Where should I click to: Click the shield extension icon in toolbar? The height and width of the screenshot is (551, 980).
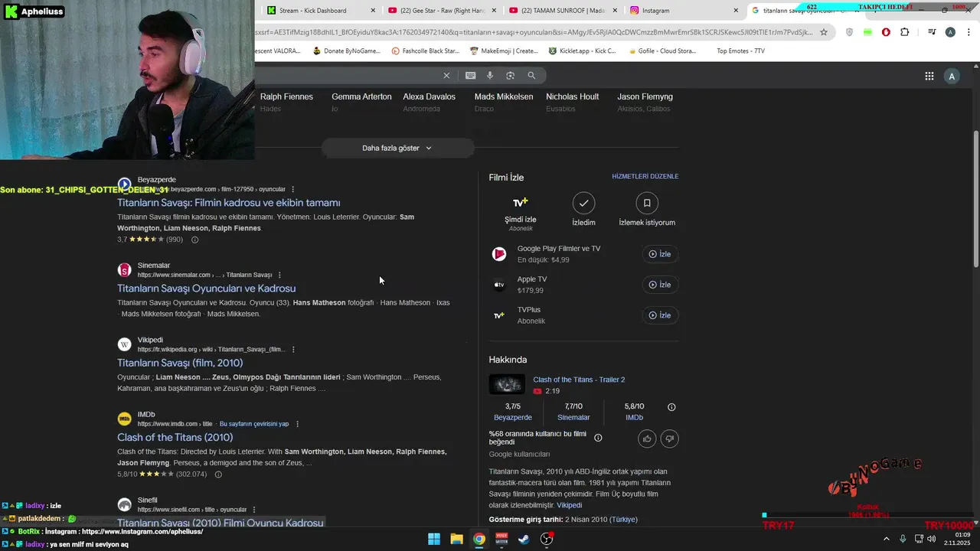(849, 32)
